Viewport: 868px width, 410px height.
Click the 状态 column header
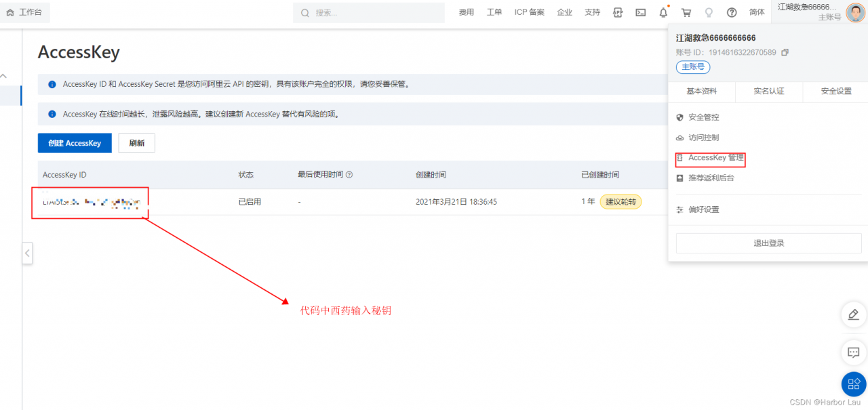(245, 175)
